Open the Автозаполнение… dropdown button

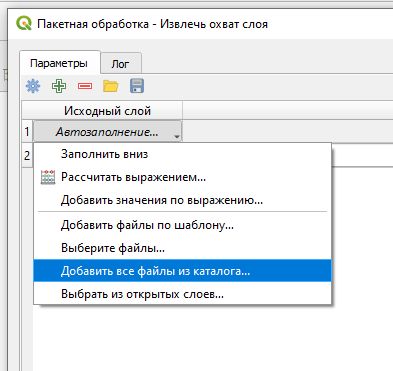pos(108,132)
